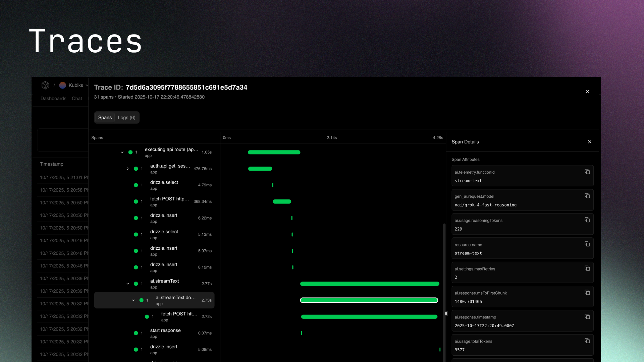This screenshot has height=362, width=644.
Task: Copy the ai.settings.maxRetries value
Action: 587,268
